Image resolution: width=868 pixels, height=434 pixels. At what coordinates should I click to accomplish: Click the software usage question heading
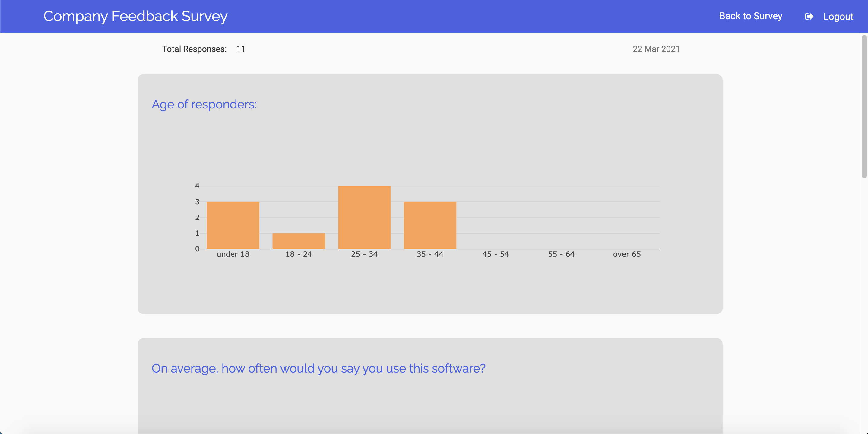318,368
